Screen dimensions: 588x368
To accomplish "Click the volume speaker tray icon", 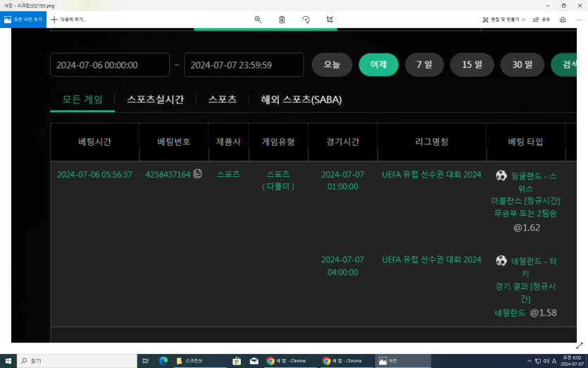I will (x=546, y=361).
